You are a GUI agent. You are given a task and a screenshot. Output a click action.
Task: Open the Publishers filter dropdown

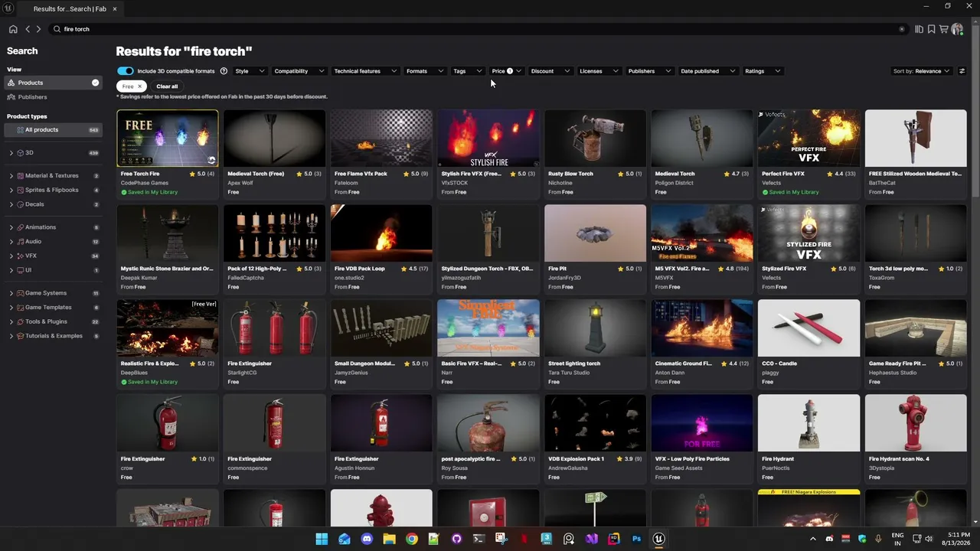point(649,71)
